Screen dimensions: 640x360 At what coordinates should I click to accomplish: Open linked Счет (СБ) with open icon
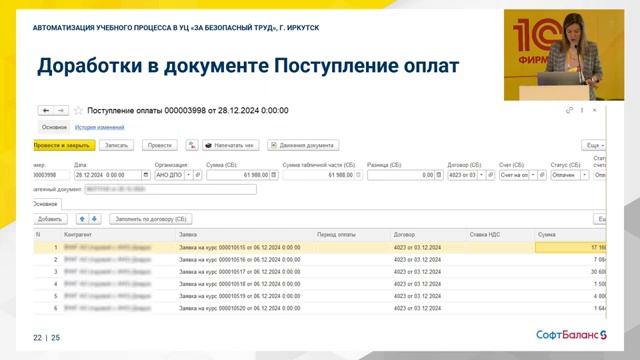point(542,175)
